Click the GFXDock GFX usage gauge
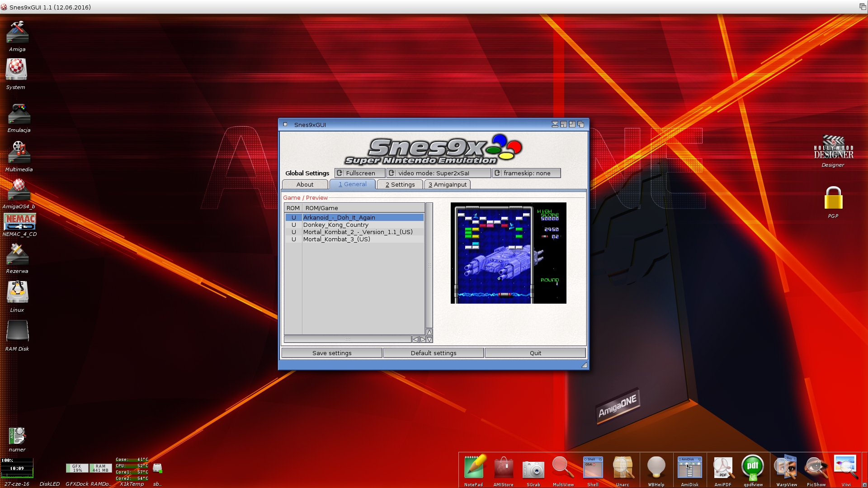The width and height of the screenshot is (868, 488). pos(77,468)
